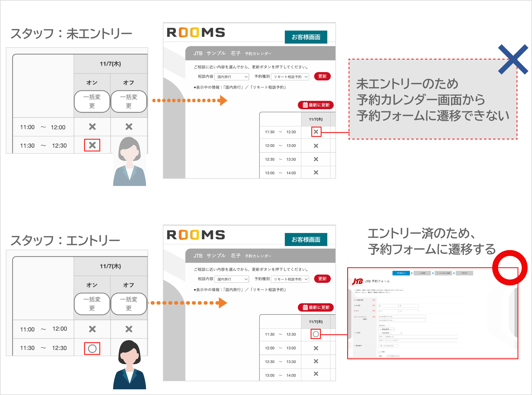Open the 予約種別 dropdown showing リモート相談予約
The image size is (532, 395).
pyautogui.click(x=290, y=76)
